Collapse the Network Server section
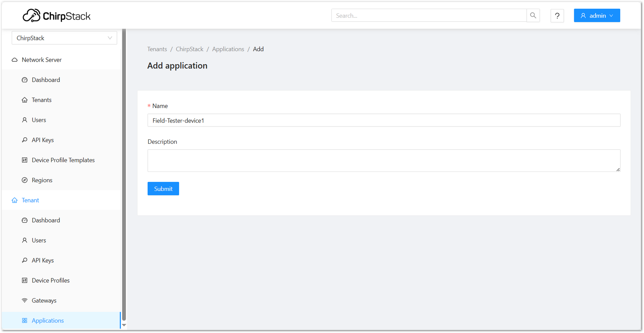644x333 pixels. (41, 60)
